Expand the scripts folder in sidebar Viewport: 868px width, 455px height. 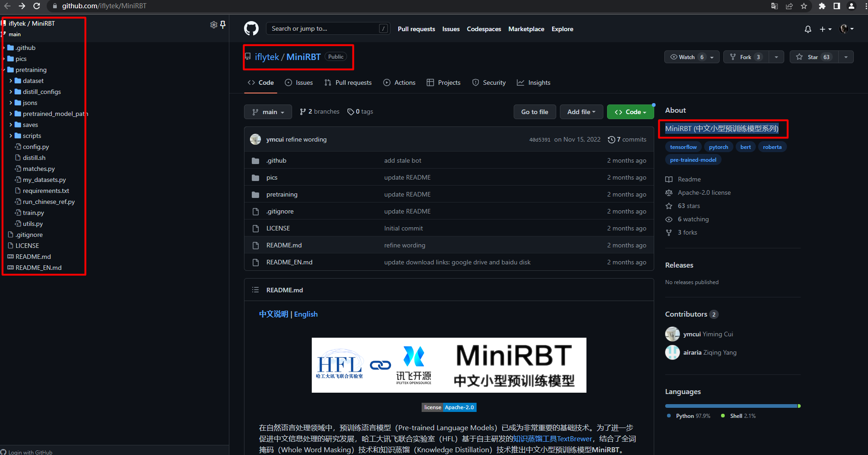11,136
